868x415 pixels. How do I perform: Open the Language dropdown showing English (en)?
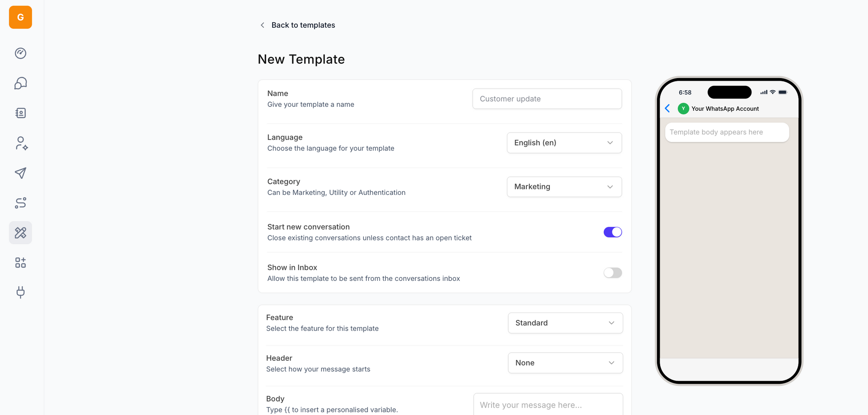(x=564, y=143)
